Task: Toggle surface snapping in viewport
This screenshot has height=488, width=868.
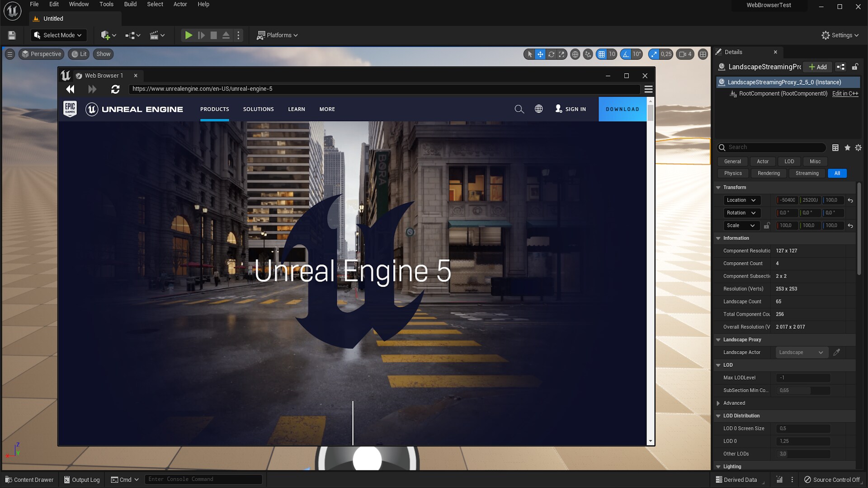Action: click(x=588, y=54)
